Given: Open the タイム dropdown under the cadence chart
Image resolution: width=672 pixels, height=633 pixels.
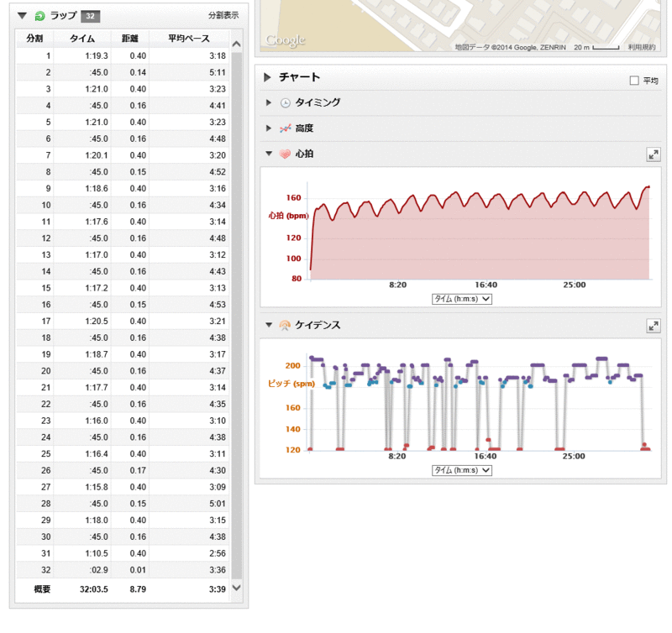Looking at the screenshot, I should (461, 470).
